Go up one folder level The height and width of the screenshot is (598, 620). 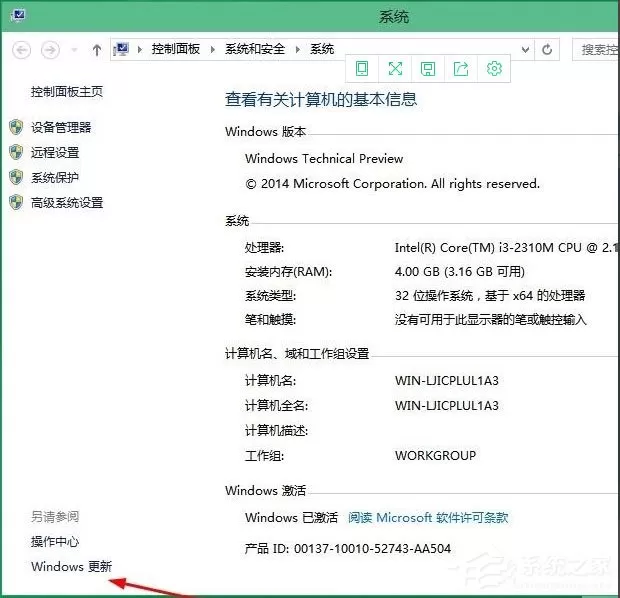click(x=96, y=50)
